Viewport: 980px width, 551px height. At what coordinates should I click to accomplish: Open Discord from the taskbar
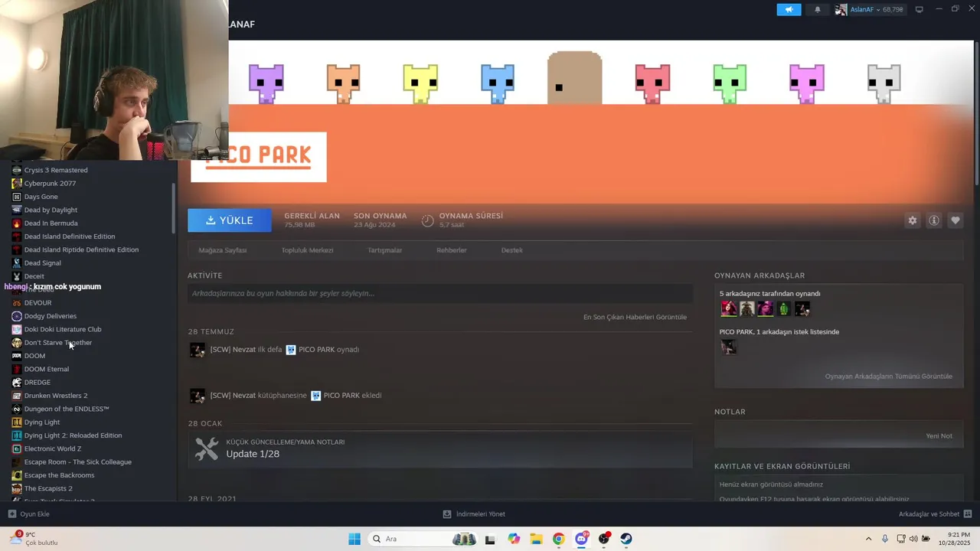pos(582,539)
